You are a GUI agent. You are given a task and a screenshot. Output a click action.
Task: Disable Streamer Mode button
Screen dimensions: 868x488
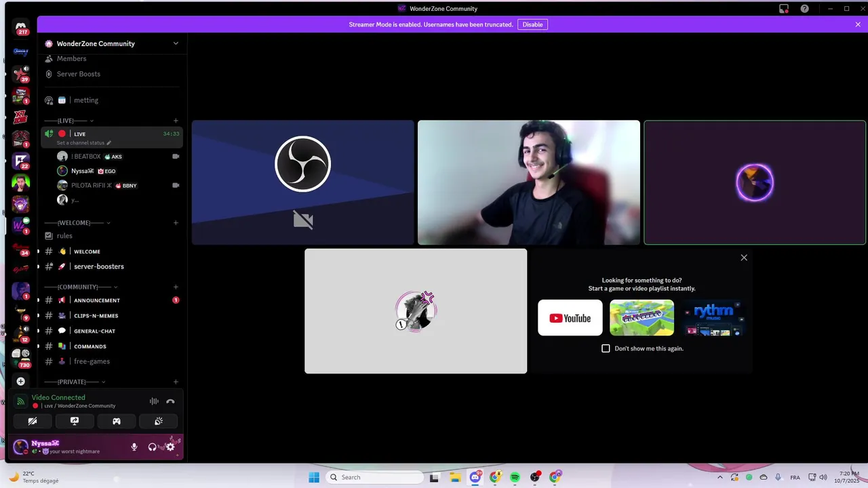532,24
